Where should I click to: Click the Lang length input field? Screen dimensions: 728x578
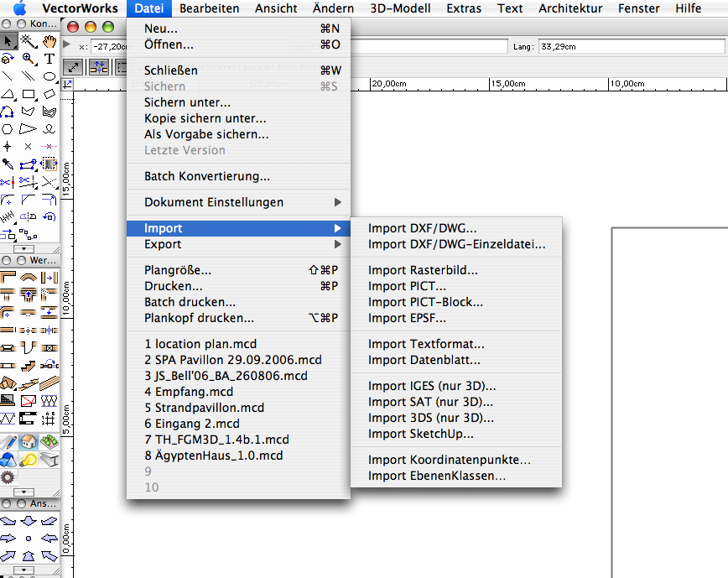pos(632,47)
